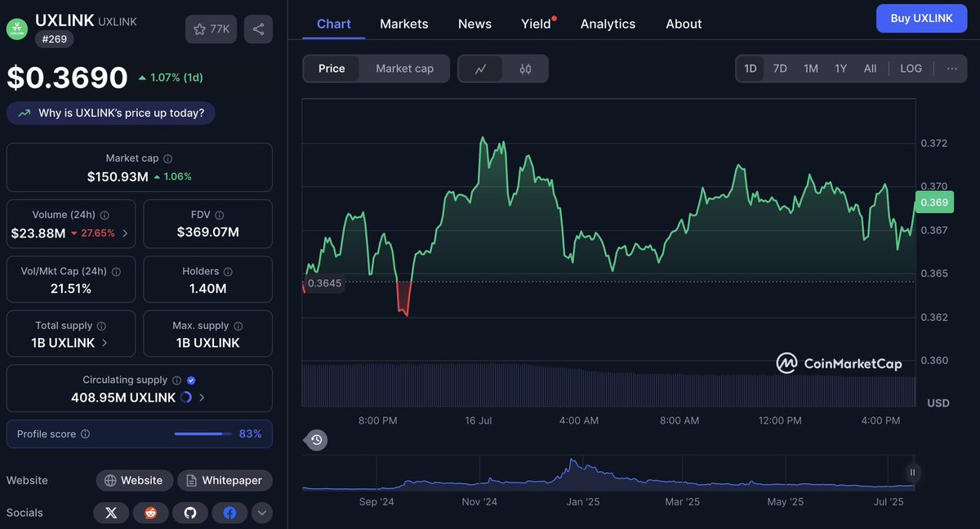Click the circulating supply progress ring icon

[185, 398]
